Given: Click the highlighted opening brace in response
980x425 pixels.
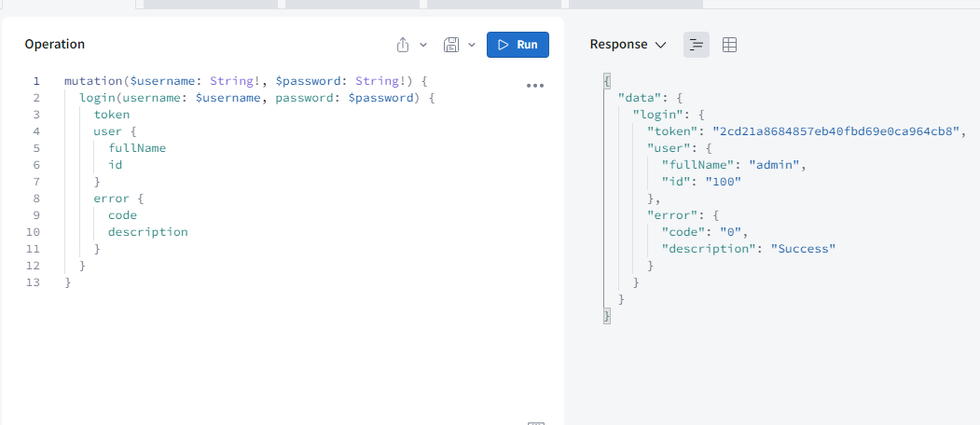Looking at the screenshot, I should (607, 81).
